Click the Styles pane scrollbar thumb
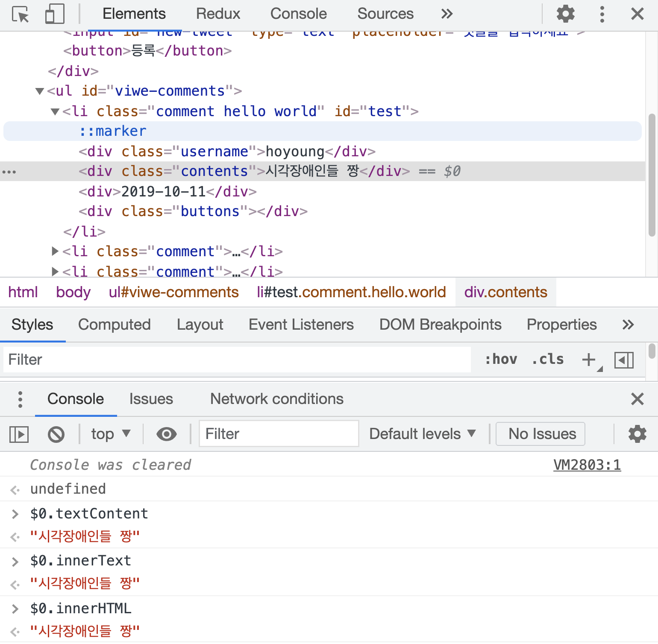 click(652, 351)
